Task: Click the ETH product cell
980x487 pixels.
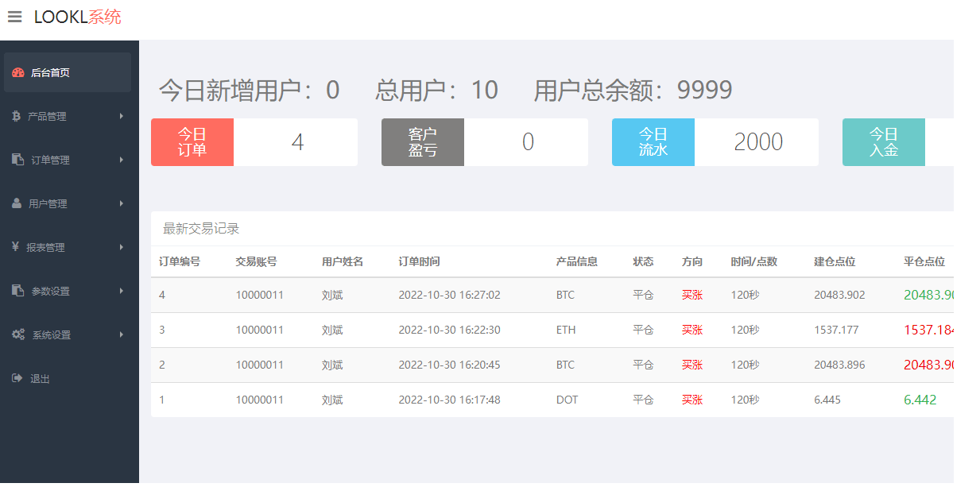Action: 566,330
